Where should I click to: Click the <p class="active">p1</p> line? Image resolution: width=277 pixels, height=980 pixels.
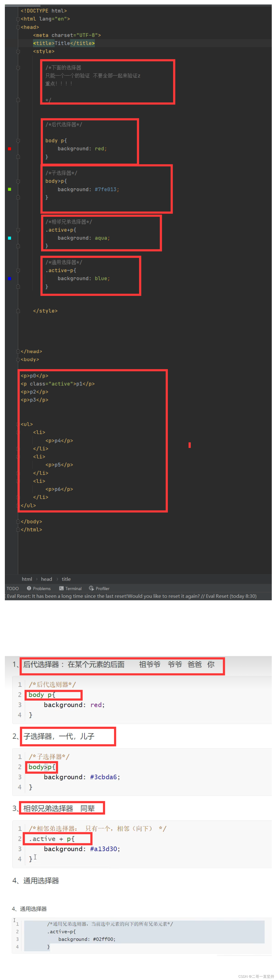(58, 384)
